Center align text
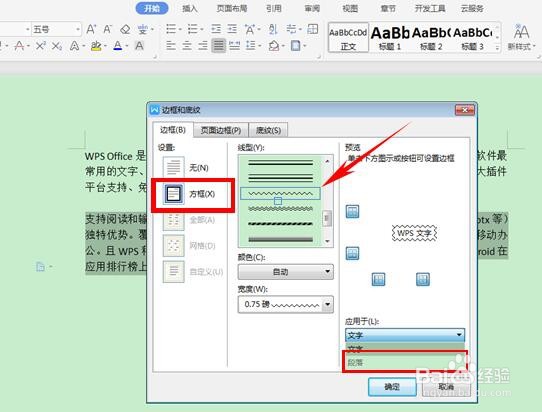This screenshot has height=412, width=542. 187,46
